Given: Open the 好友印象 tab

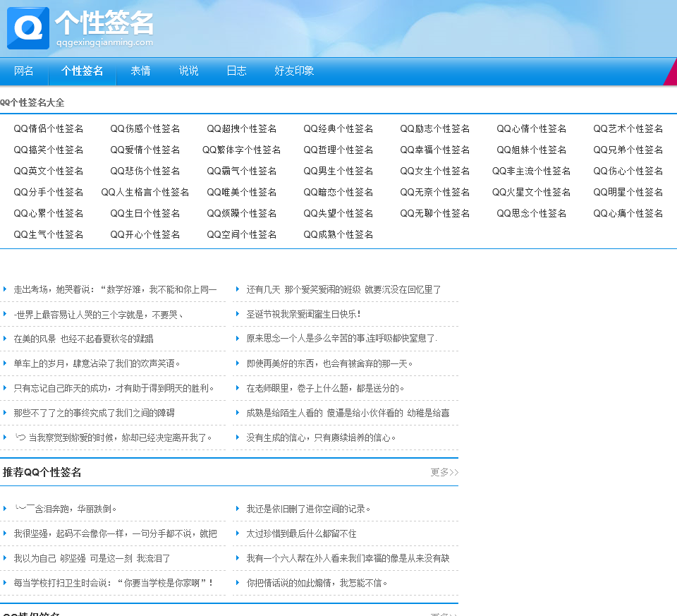Looking at the screenshot, I should click(294, 71).
